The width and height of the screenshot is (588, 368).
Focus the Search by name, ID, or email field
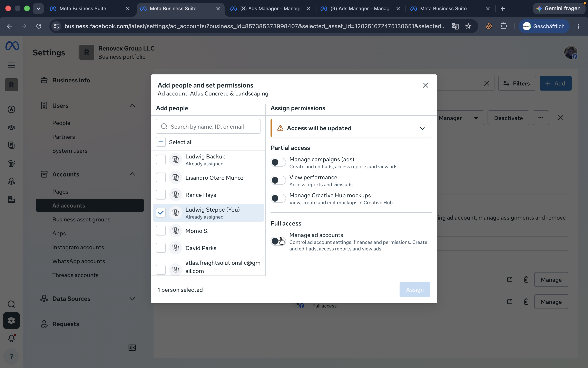(x=208, y=127)
